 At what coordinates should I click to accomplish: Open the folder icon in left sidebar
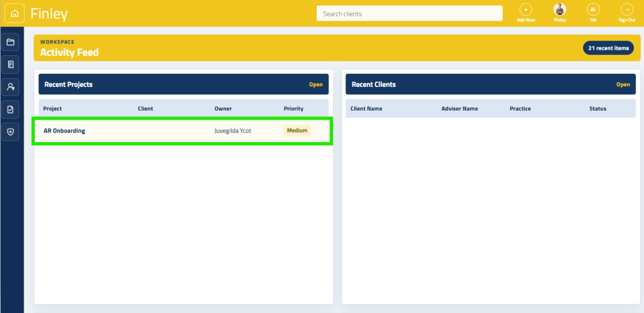10,42
